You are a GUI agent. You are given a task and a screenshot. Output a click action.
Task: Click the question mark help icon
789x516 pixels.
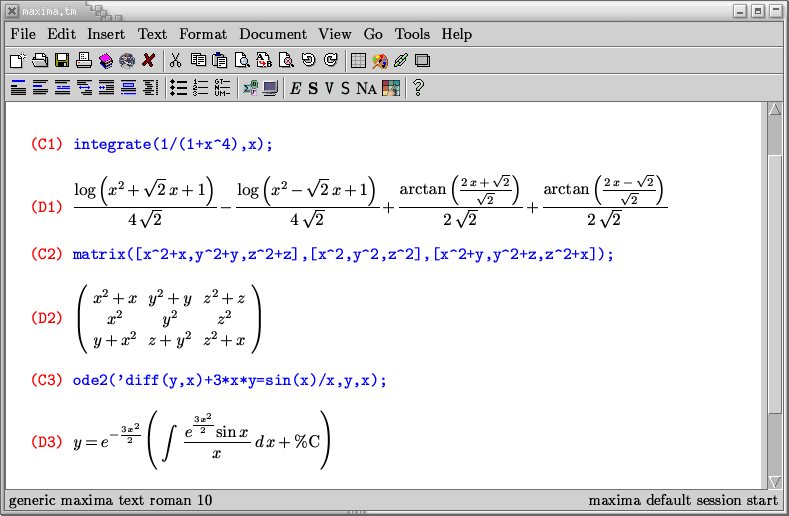point(418,88)
